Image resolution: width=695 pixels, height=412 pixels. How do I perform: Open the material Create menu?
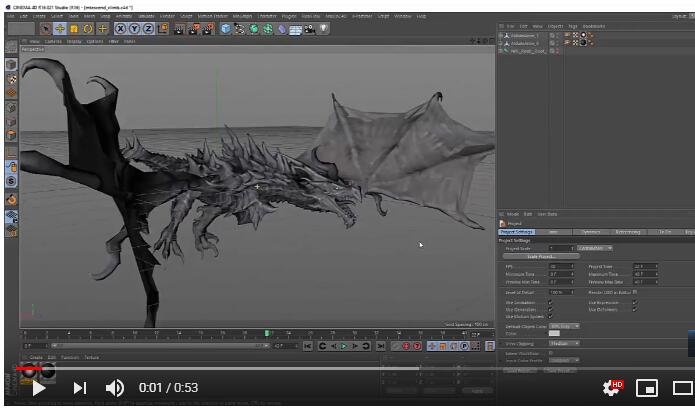36,358
